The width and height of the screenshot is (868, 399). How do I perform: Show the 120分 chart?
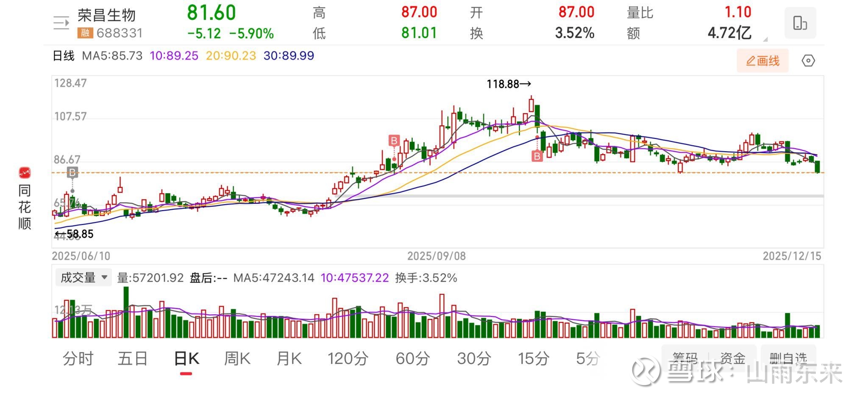point(348,359)
